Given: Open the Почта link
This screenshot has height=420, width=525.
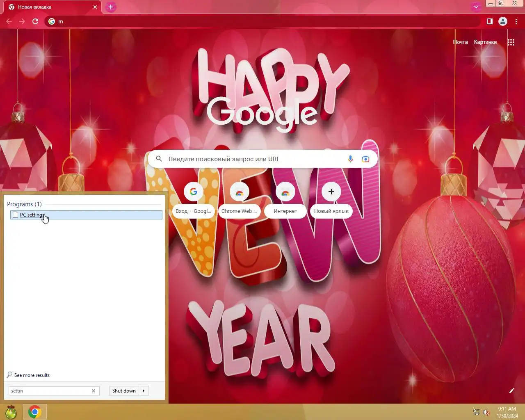Looking at the screenshot, I should (x=460, y=42).
